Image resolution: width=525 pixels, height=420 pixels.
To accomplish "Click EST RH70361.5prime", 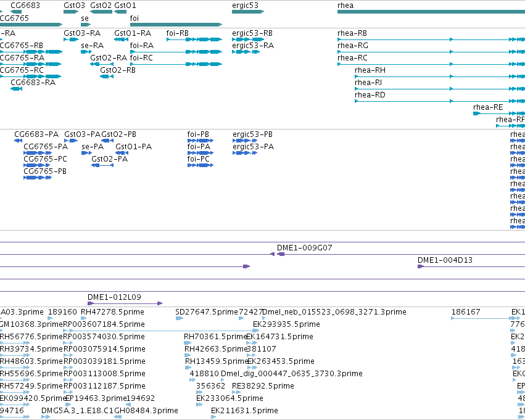I will coord(188,343).
